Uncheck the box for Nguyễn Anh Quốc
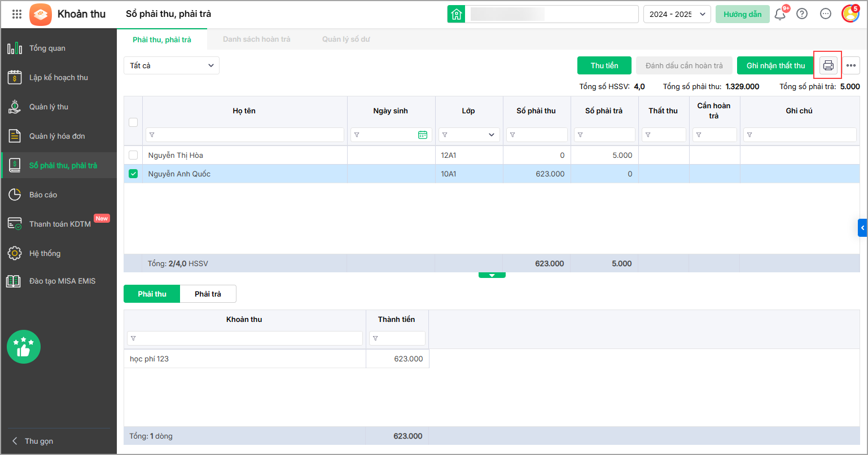Image resolution: width=868 pixels, height=455 pixels. (x=133, y=174)
